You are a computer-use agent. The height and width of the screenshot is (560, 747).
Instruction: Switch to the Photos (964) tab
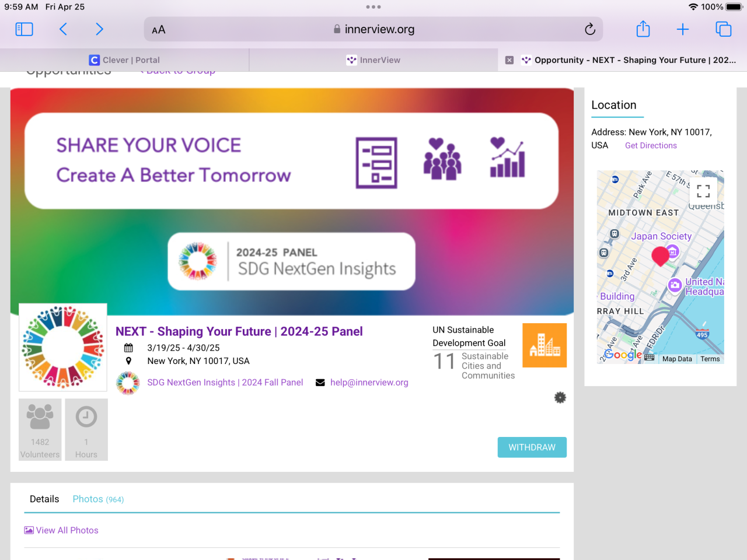click(x=98, y=499)
